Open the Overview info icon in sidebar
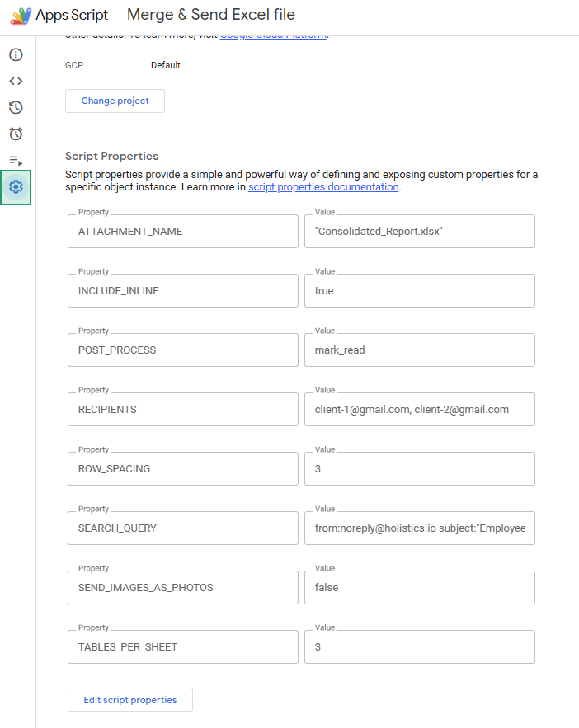Image resolution: width=579 pixels, height=728 pixels. click(16, 55)
